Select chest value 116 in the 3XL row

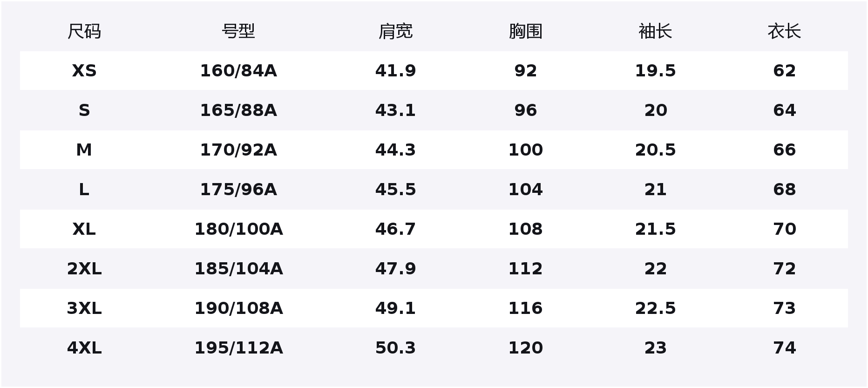pyautogui.click(x=525, y=308)
